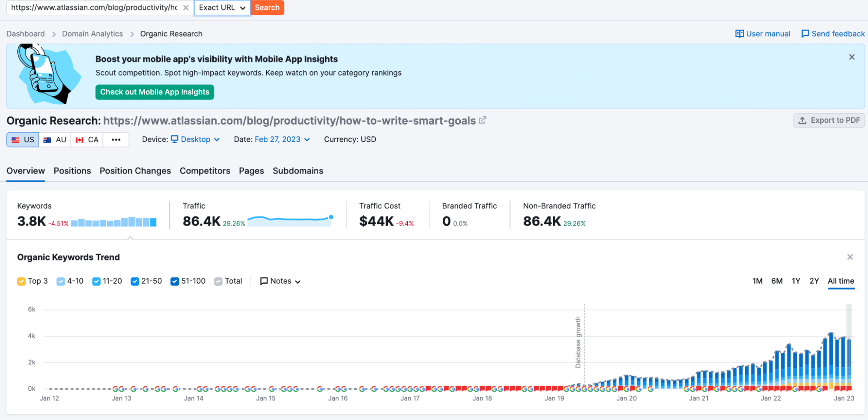Click the User manual book icon

[x=739, y=34]
